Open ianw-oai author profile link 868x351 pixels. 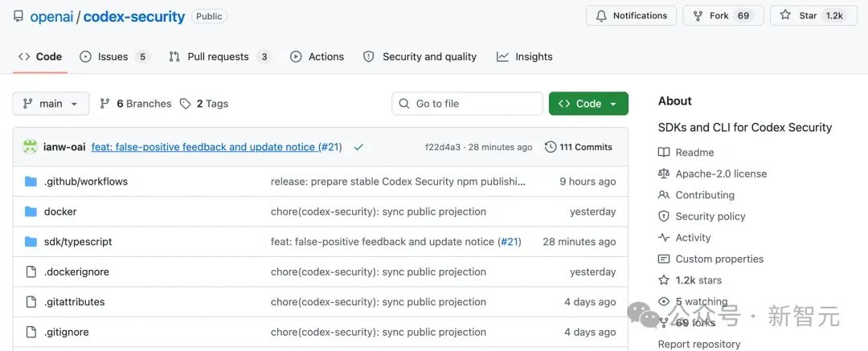(63, 147)
